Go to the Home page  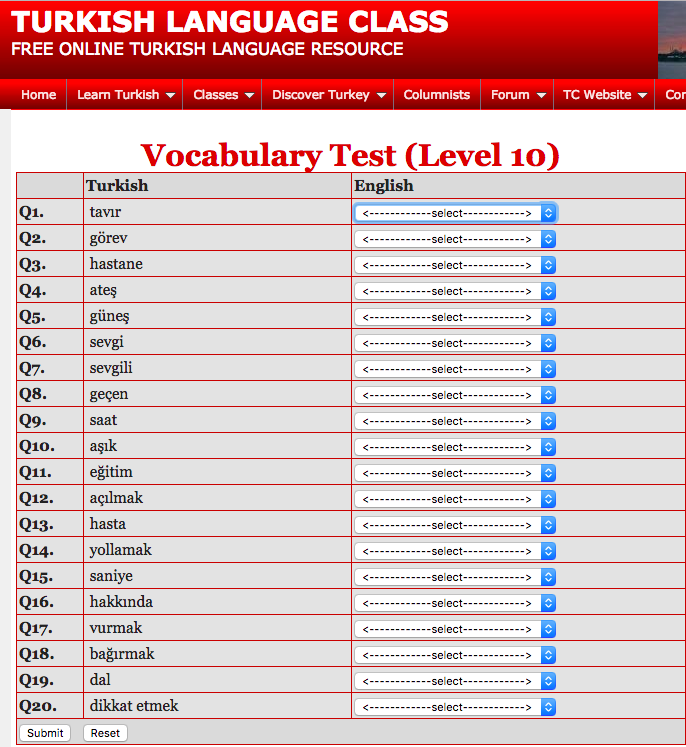39,95
